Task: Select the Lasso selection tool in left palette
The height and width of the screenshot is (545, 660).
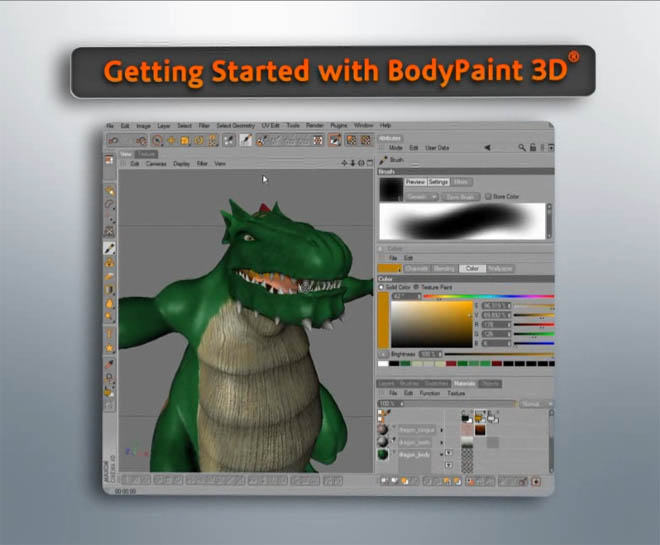Action: 109,205
